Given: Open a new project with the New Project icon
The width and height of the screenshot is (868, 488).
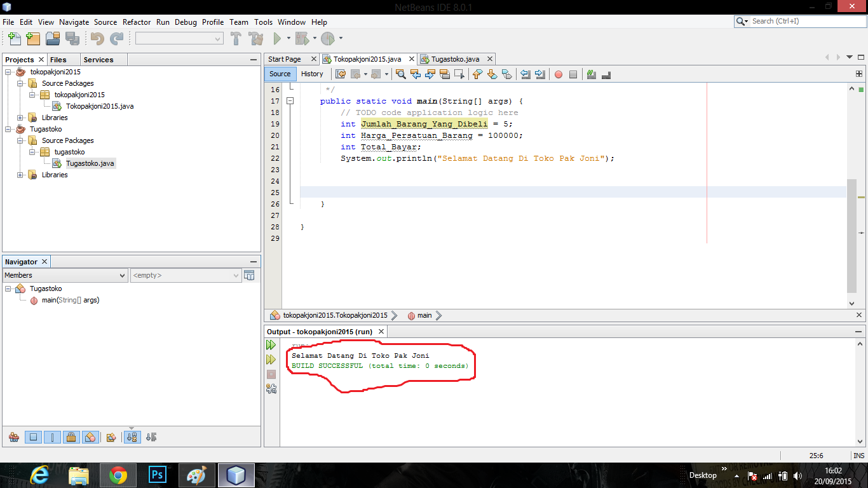Looking at the screenshot, I should pyautogui.click(x=32, y=38).
